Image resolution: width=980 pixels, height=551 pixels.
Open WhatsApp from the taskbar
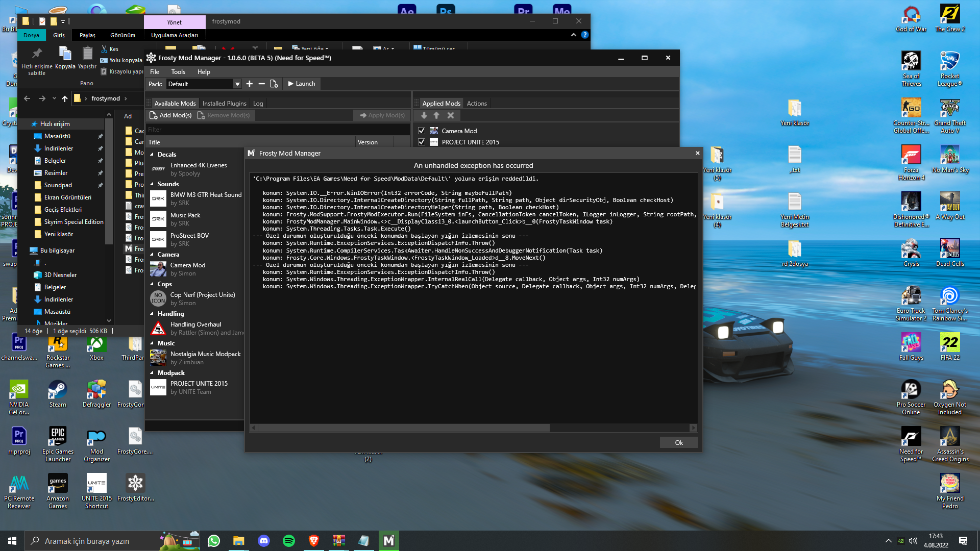(214, 541)
